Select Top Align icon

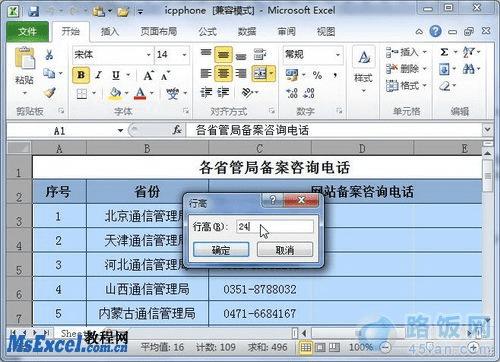pos(206,53)
